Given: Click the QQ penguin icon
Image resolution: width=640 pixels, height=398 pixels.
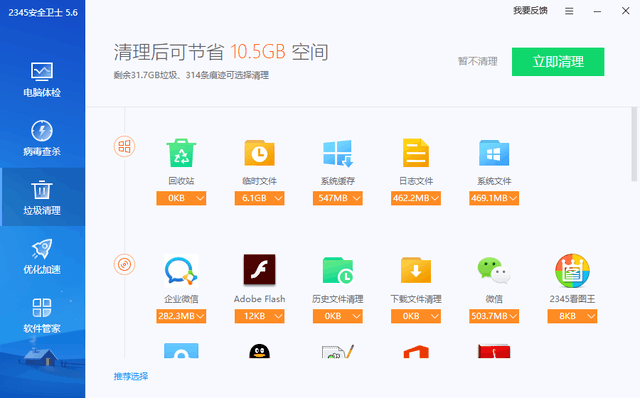Looking at the screenshot, I should pos(260,351).
